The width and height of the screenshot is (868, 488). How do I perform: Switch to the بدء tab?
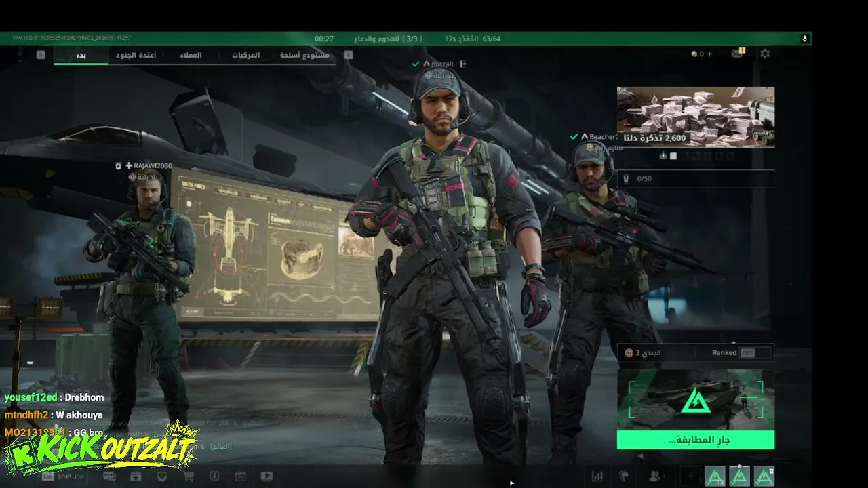[x=81, y=55]
